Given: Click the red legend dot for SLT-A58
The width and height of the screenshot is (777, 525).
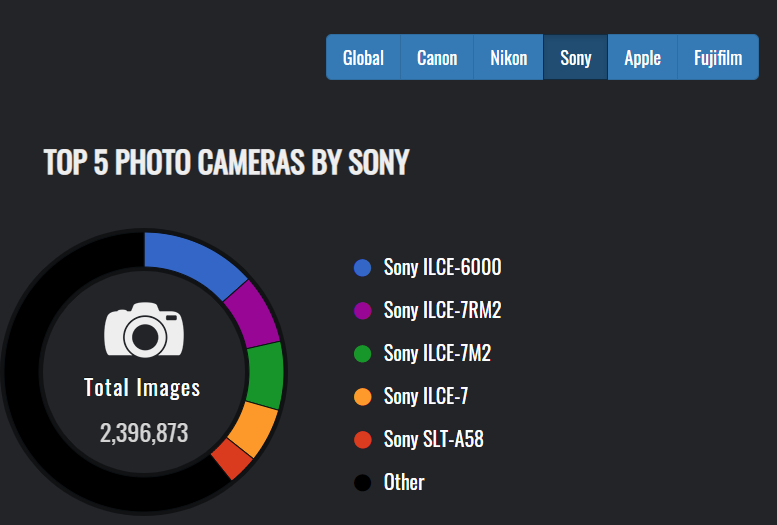Looking at the screenshot, I should tap(362, 440).
